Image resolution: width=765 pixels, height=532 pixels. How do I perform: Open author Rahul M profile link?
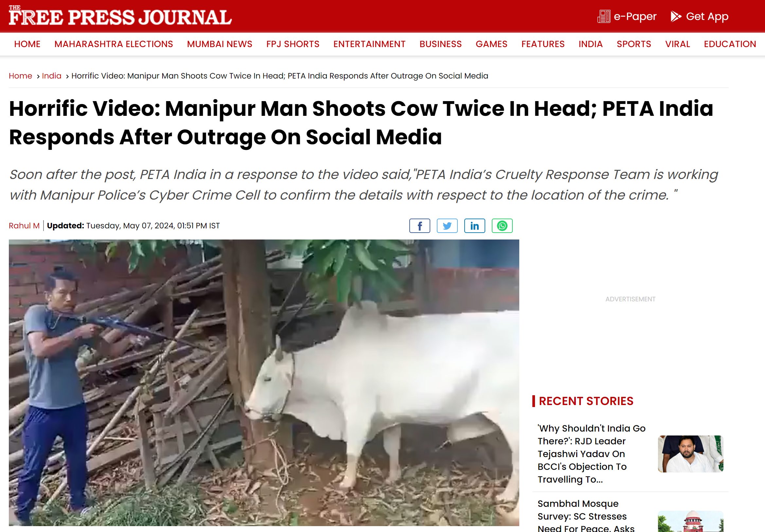tap(24, 226)
